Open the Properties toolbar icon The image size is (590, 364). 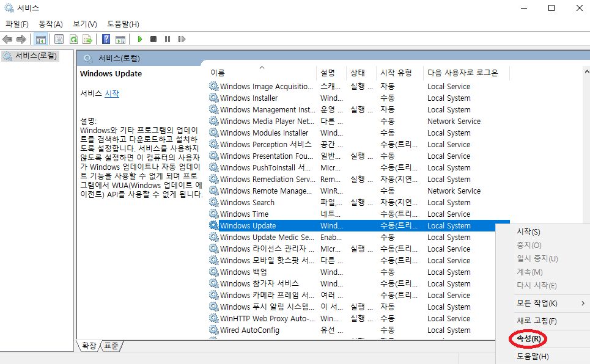pyautogui.click(x=59, y=39)
